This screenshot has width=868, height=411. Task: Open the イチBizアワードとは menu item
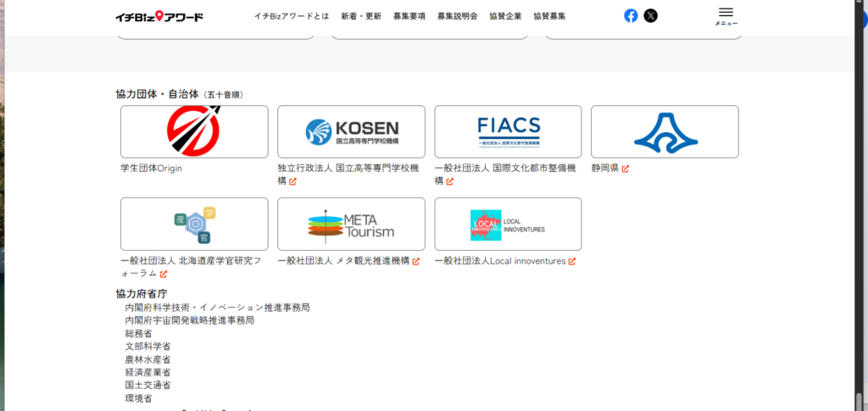coord(292,16)
